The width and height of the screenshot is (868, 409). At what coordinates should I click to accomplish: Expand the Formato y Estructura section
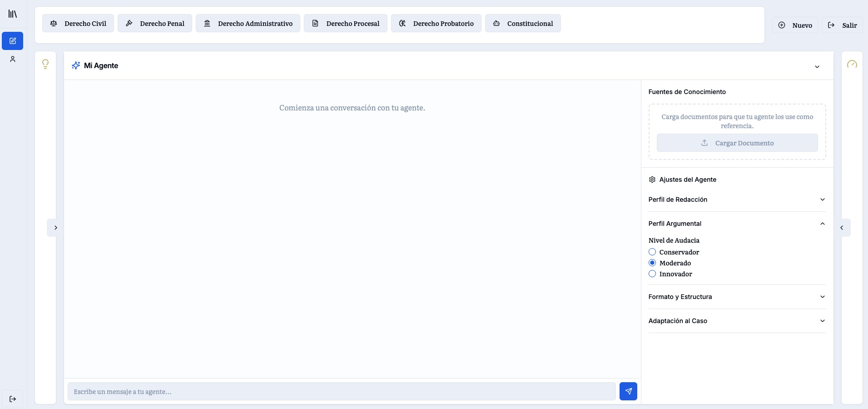736,296
